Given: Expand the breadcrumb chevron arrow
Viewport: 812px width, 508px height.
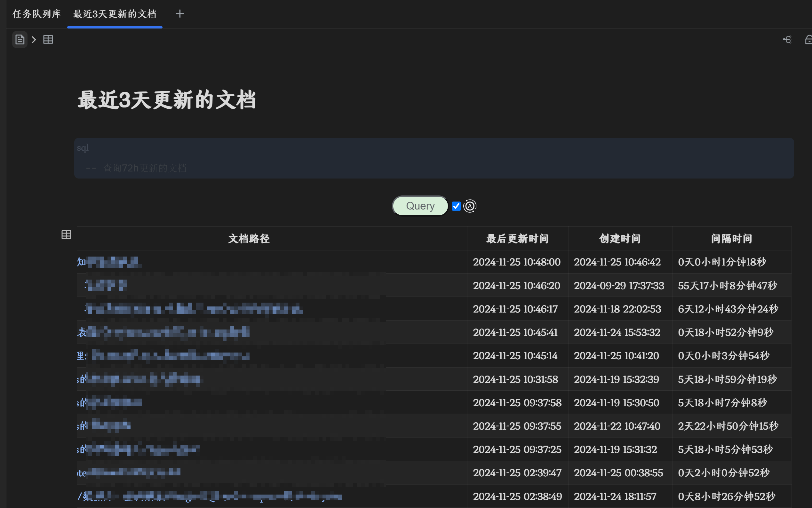Looking at the screenshot, I should tap(34, 40).
